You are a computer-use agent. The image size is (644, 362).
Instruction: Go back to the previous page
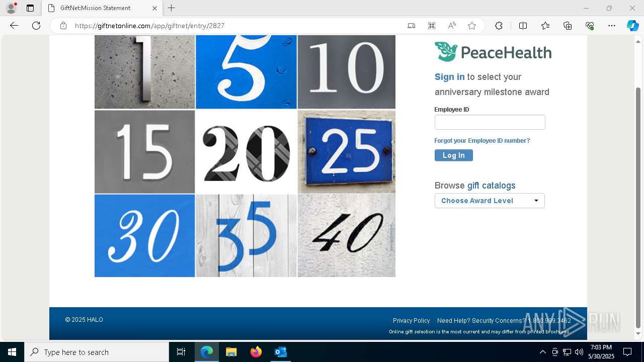(14, 26)
